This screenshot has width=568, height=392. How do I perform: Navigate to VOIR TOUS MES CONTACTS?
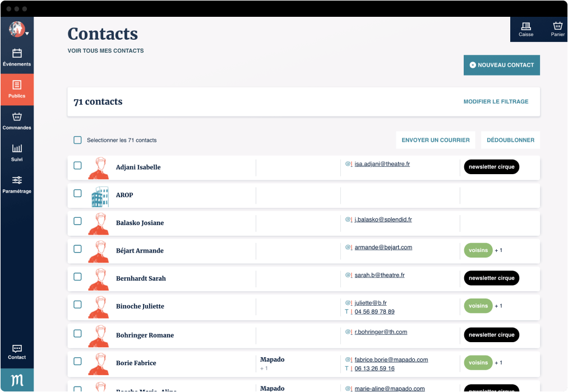click(x=105, y=50)
